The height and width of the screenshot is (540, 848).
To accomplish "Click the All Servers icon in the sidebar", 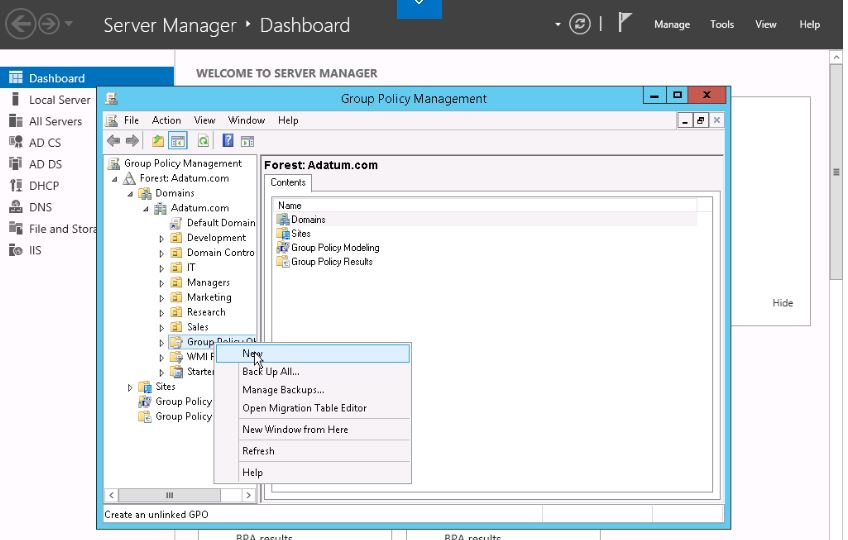I will [x=16, y=121].
